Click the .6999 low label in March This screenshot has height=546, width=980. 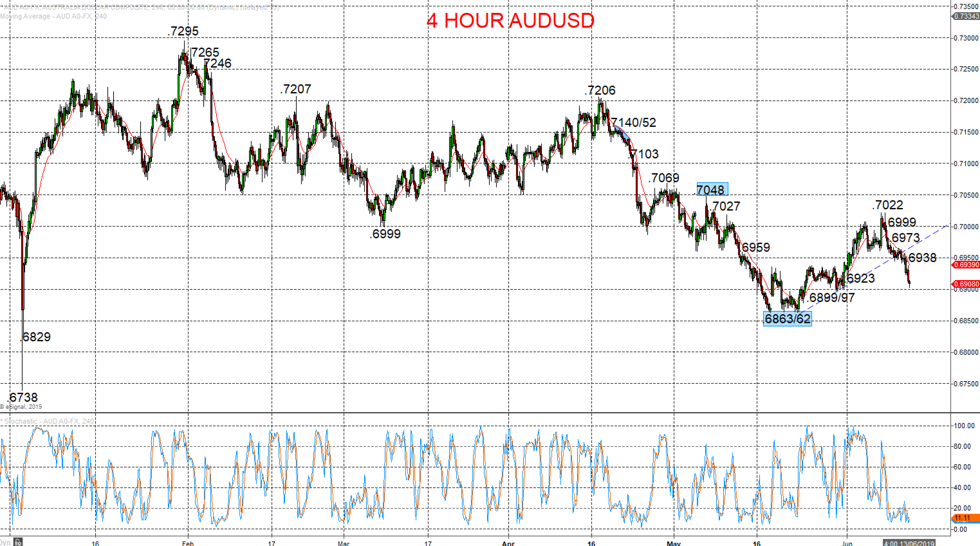tap(385, 234)
